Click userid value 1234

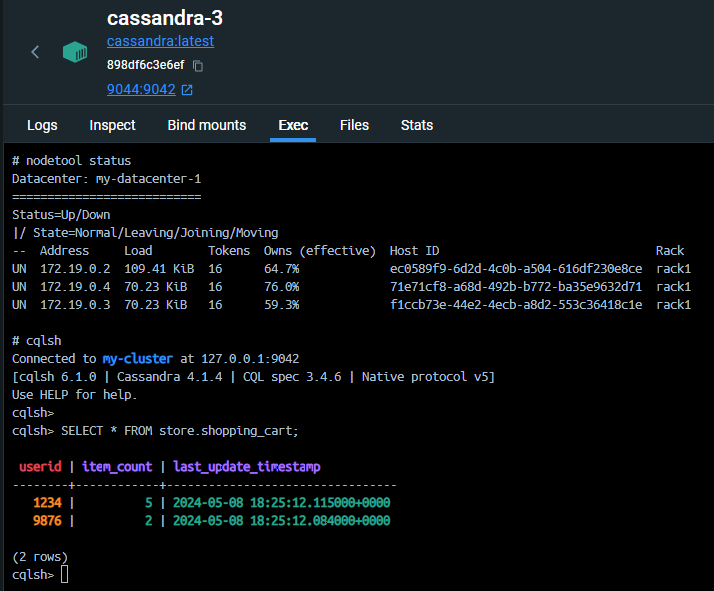point(47,503)
